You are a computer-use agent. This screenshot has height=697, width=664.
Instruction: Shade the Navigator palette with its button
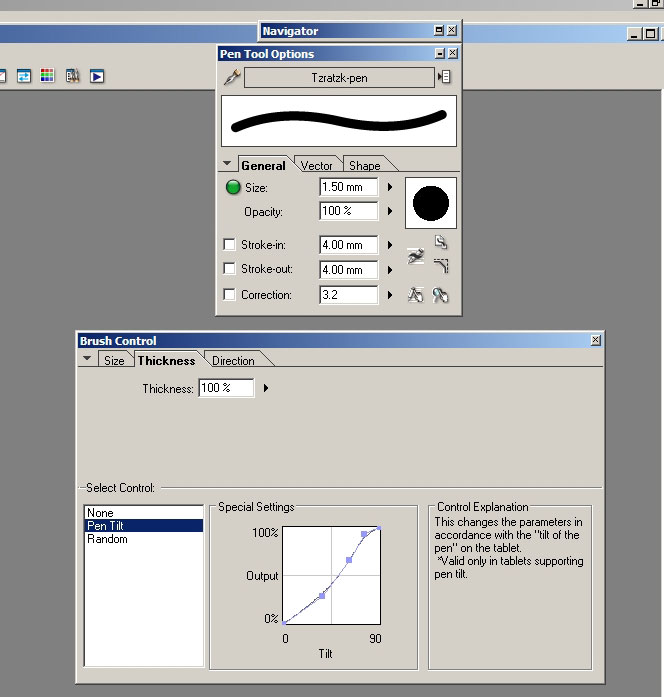coord(439,30)
